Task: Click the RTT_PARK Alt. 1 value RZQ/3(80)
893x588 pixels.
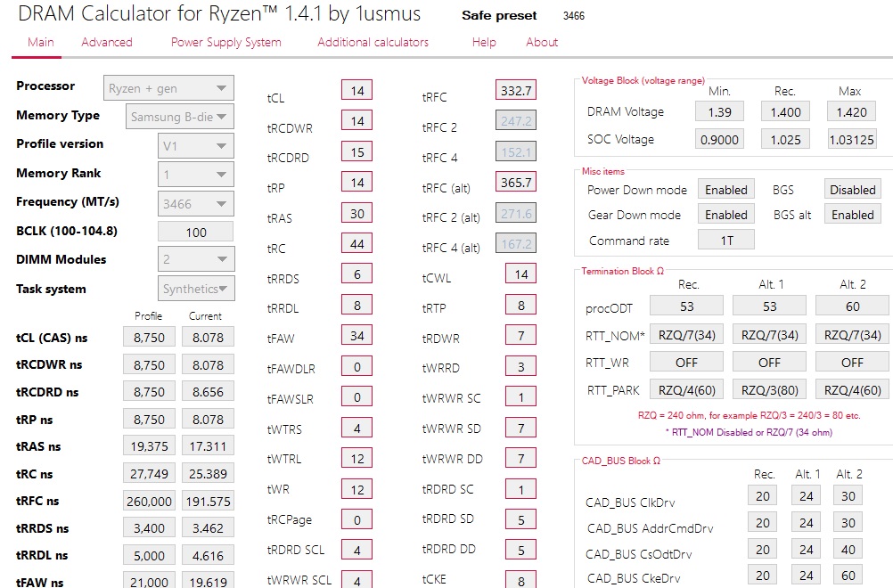Action: point(769,390)
